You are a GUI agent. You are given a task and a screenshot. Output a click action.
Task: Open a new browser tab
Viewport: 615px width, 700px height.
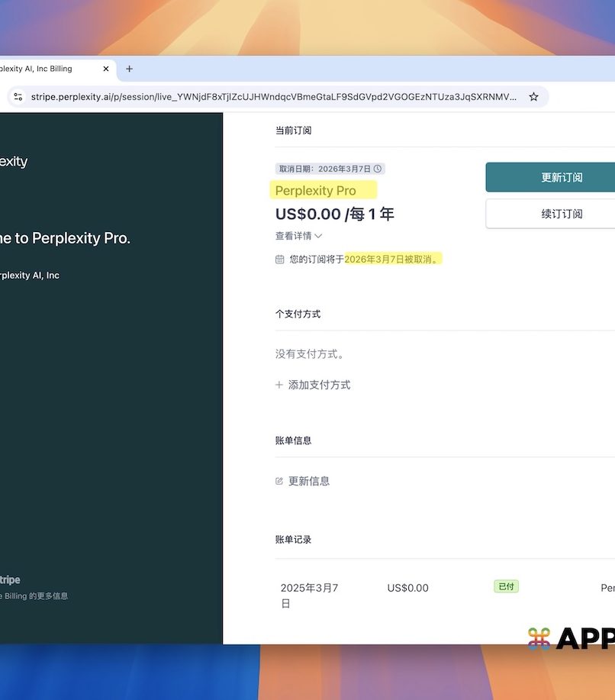(x=129, y=69)
